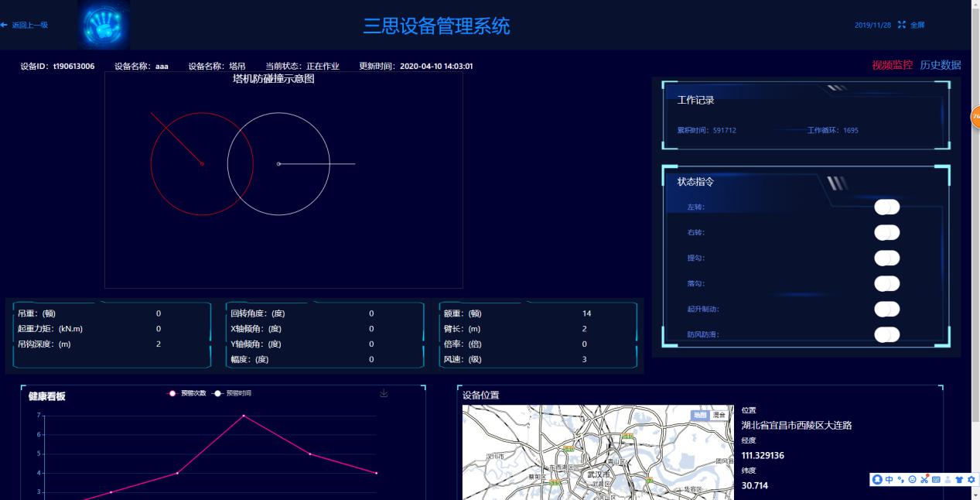Open the IME soft keyboard icon
This screenshot has height=500, width=980.
[936, 480]
